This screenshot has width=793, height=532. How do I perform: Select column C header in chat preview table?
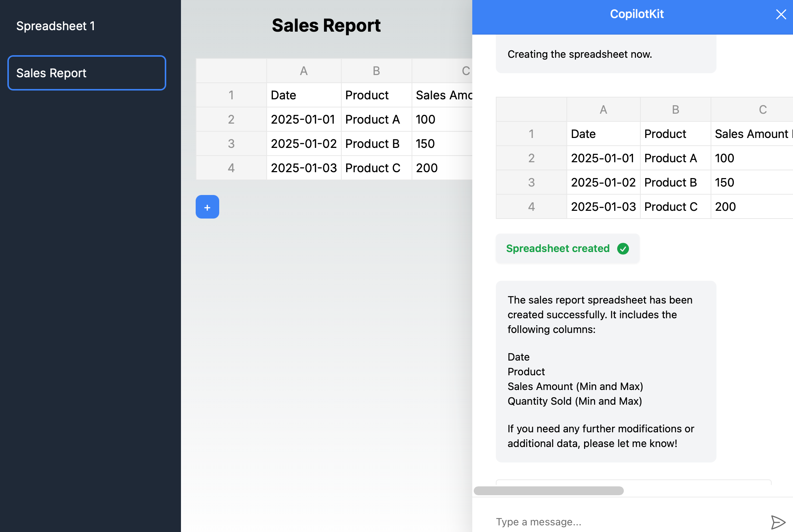[x=752, y=110]
